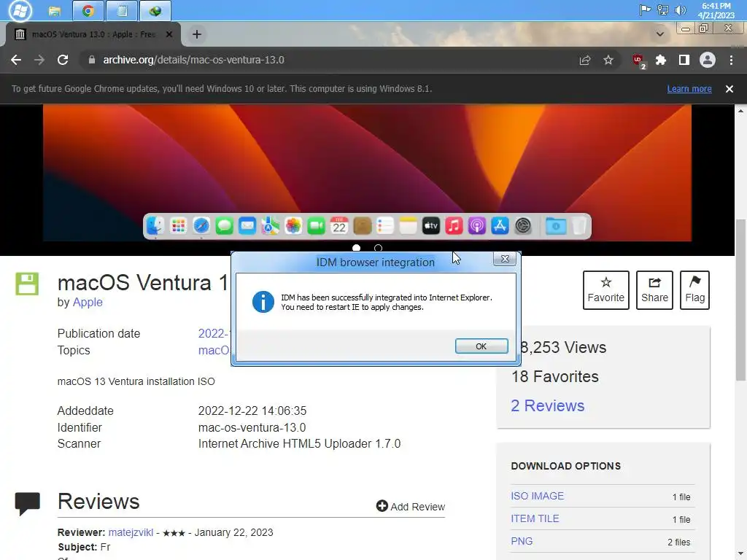Screen dimensions: 747x560
Task: Switch to Chrome in the taskbar
Action: [88, 11]
